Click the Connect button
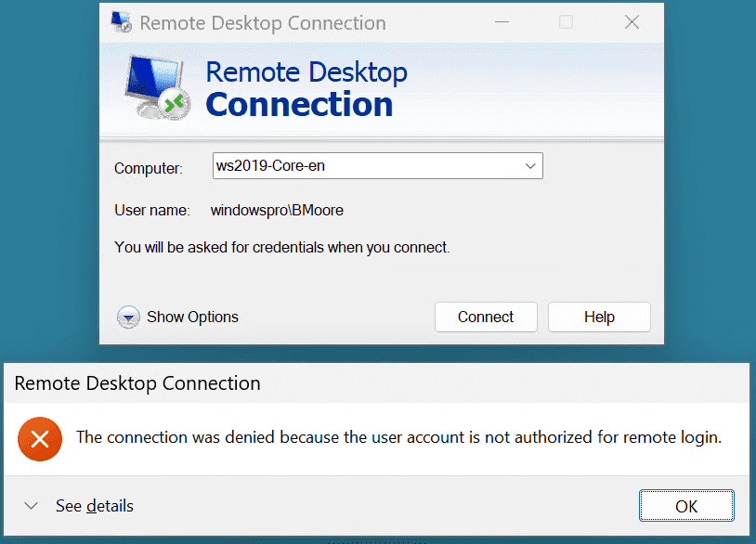Viewport: 756px width, 544px height. 486,317
